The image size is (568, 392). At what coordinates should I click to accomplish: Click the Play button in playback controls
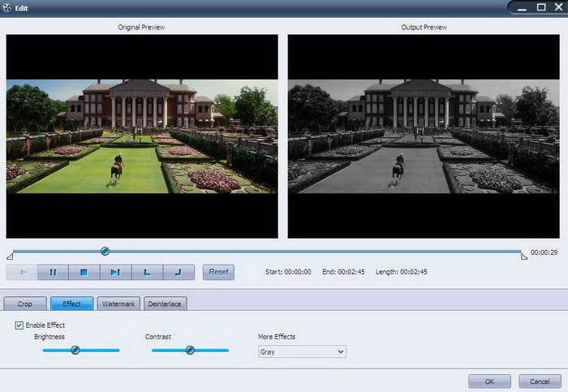22,272
